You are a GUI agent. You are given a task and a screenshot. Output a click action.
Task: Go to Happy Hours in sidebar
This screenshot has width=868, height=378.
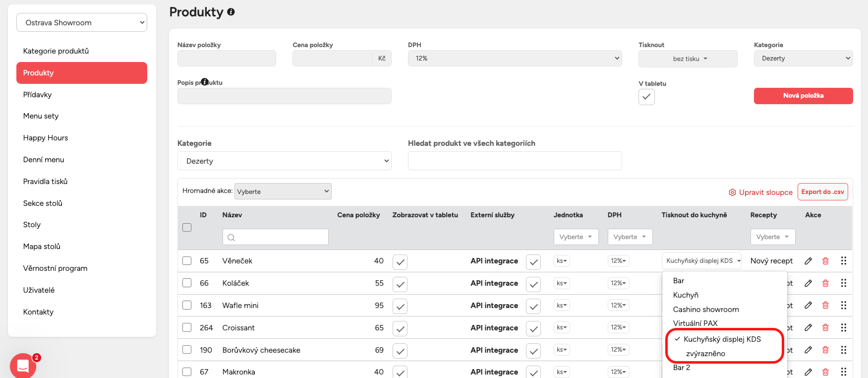pos(46,138)
